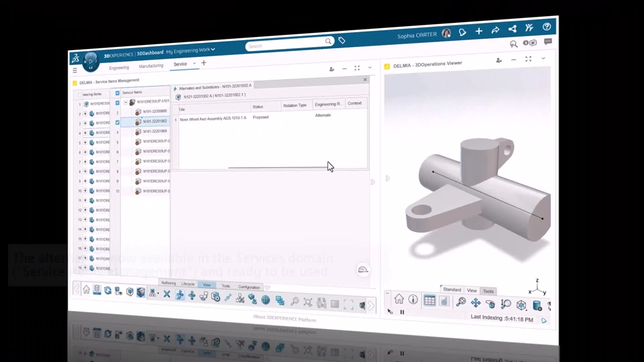Sort by the Relation Type column header
This screenshot has width=644, height=362.
[297, 105]
